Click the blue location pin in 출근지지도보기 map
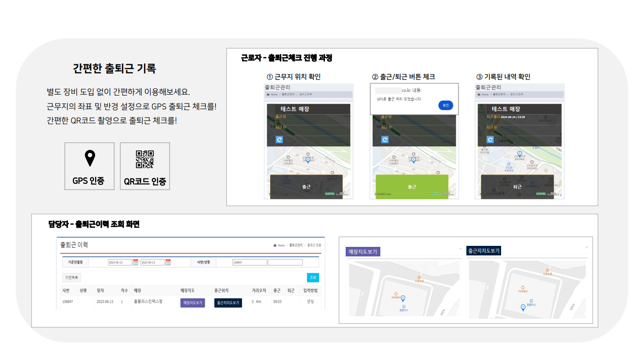The height and width of the screenshot is (362, 644). click(523, 308)
